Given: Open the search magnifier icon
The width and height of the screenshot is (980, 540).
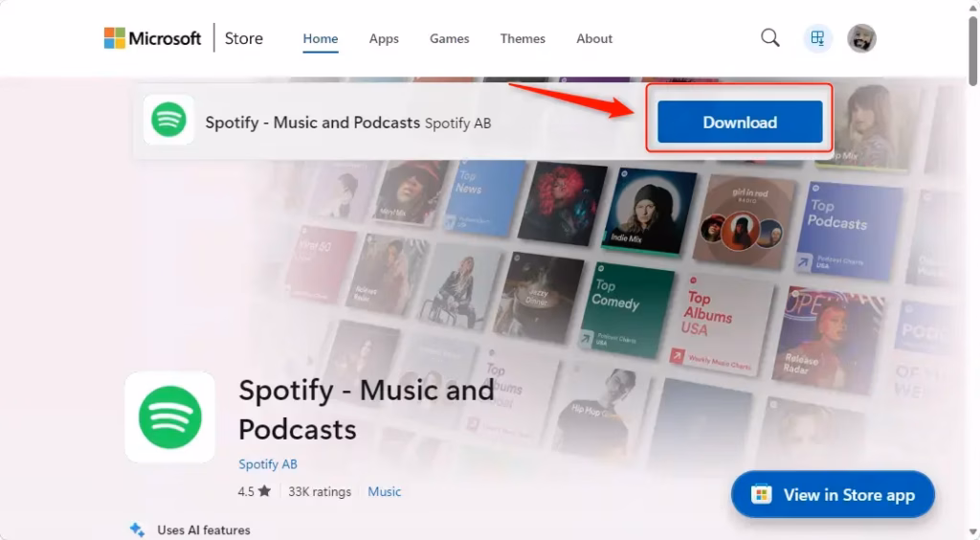Looking at the screenshot, I should [x=770, y=38].
